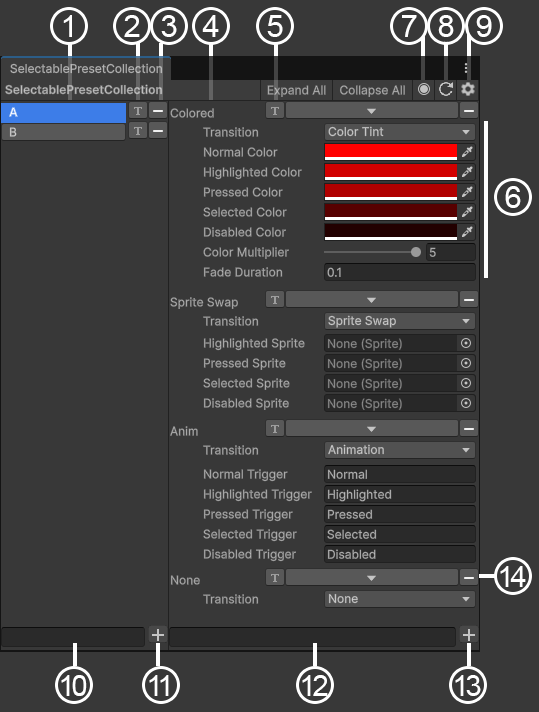Select the SelectablePresetCollection window tab
This screenshot has height=712, width=539.
[86, 69]
